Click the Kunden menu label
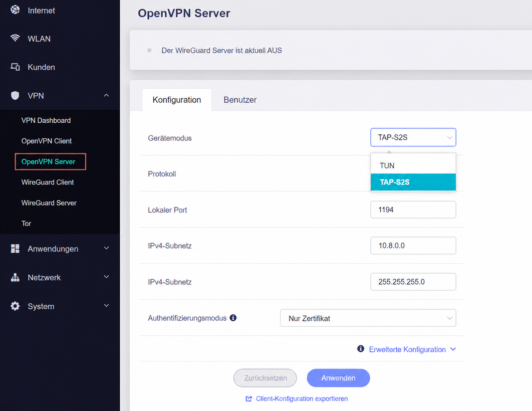Image resolution: width=532 pixels, height=411 pixels. 41,67
